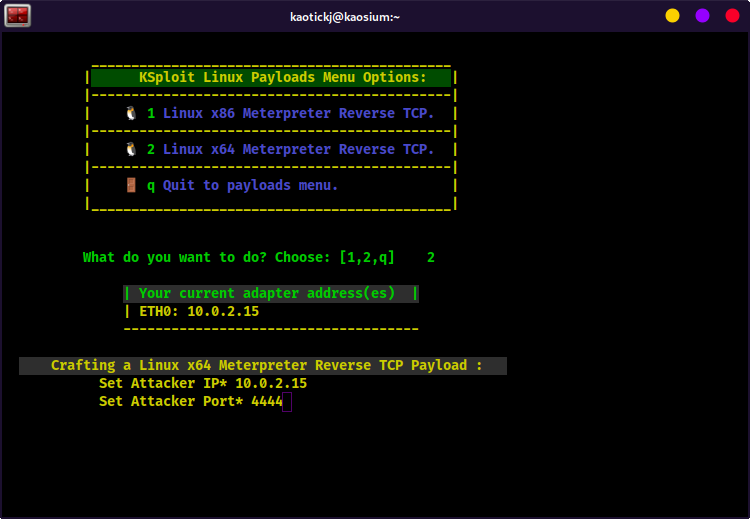
Task: Click the terminal cursor after 4444
Action: tap(287, 402)
